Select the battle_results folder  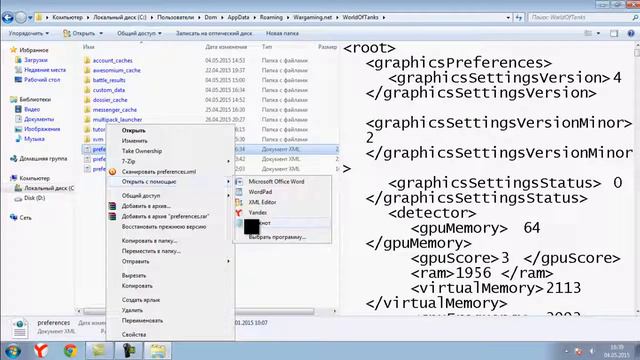click(x=109, y=80)
